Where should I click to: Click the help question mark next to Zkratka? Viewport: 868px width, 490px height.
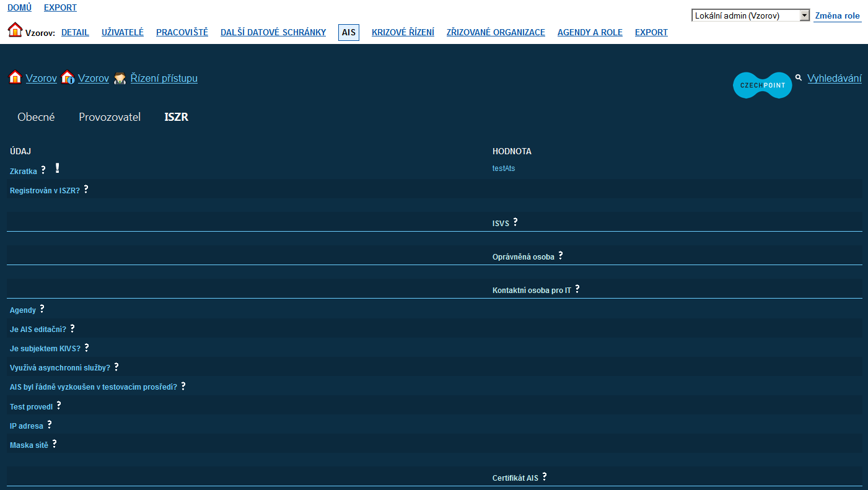pyautogui.click(x=43, y=170)
